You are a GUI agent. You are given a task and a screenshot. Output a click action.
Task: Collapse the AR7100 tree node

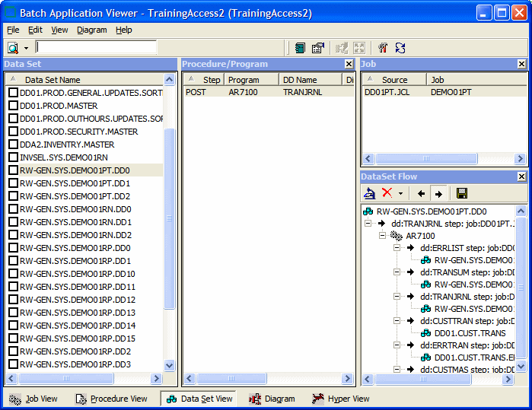[384, 236]
